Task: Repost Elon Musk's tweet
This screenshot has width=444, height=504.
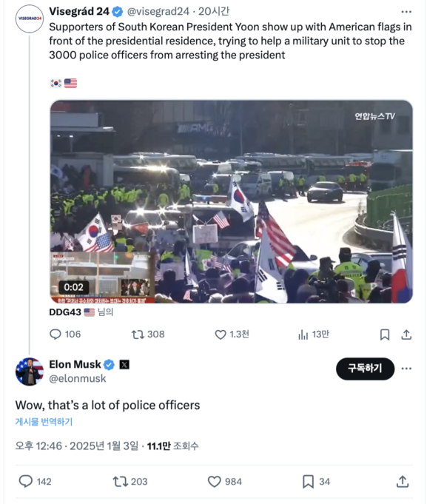Action: 120,481
